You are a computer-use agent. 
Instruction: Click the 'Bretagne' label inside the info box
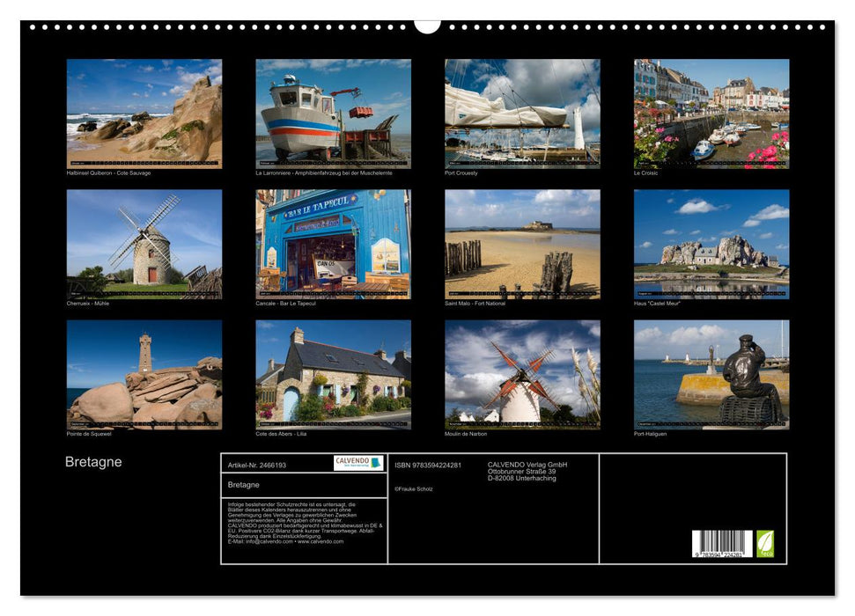[243, 485]
